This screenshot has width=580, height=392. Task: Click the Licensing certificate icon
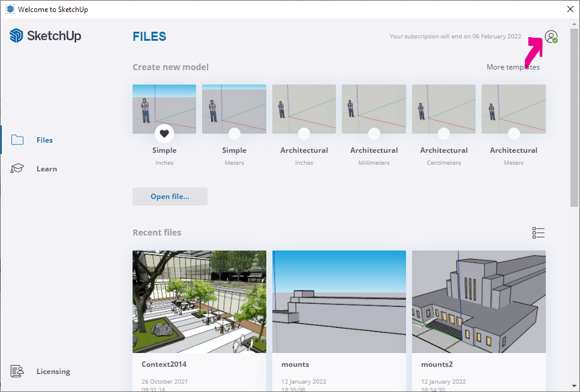[17, 372]
